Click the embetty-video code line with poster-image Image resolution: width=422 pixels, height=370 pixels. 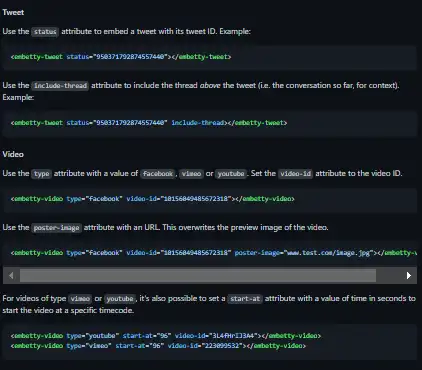214,253
